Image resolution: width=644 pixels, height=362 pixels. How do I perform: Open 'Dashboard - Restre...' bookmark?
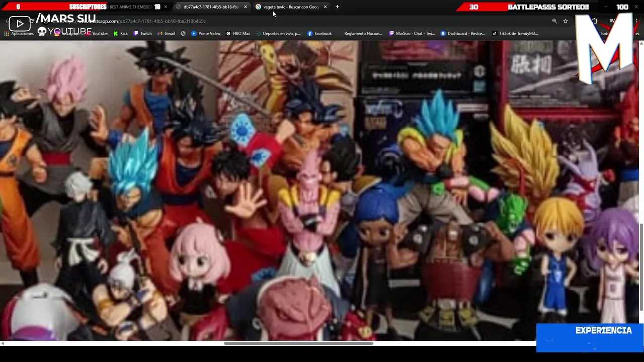pos(462,34)
